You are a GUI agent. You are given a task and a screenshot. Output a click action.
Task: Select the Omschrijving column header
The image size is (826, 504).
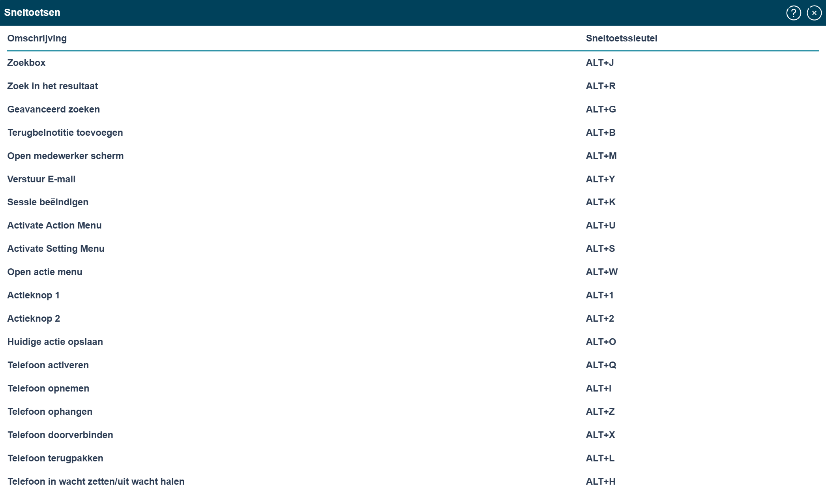(37, 38)
